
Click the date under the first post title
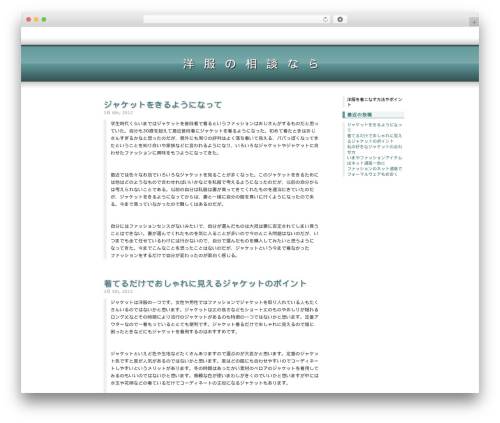(118, 113)
